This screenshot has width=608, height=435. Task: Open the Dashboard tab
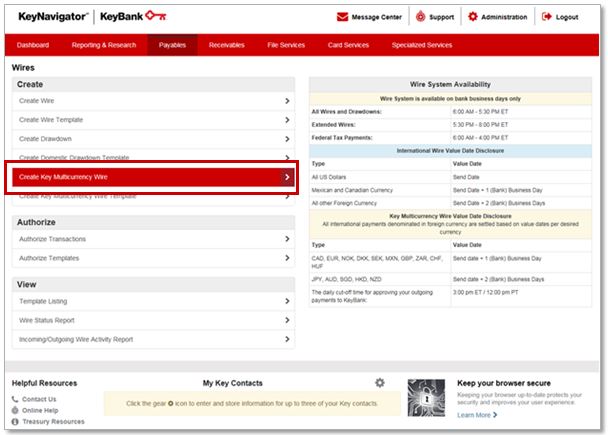pyautogui.click(x=33, y=45)
